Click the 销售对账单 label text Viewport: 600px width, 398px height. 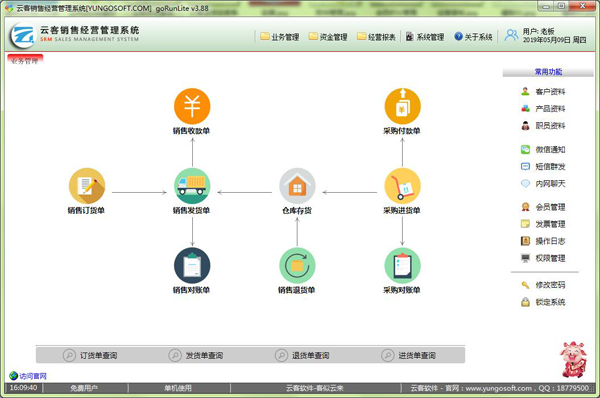[191, 290]
